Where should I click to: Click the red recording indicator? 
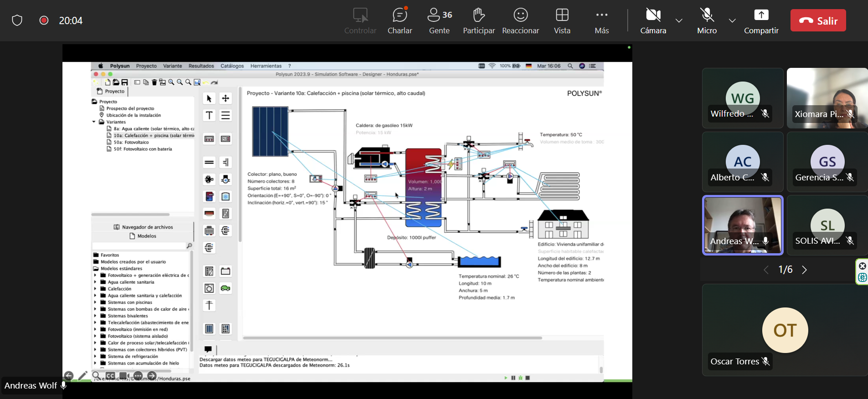click(x=44, y=20)
